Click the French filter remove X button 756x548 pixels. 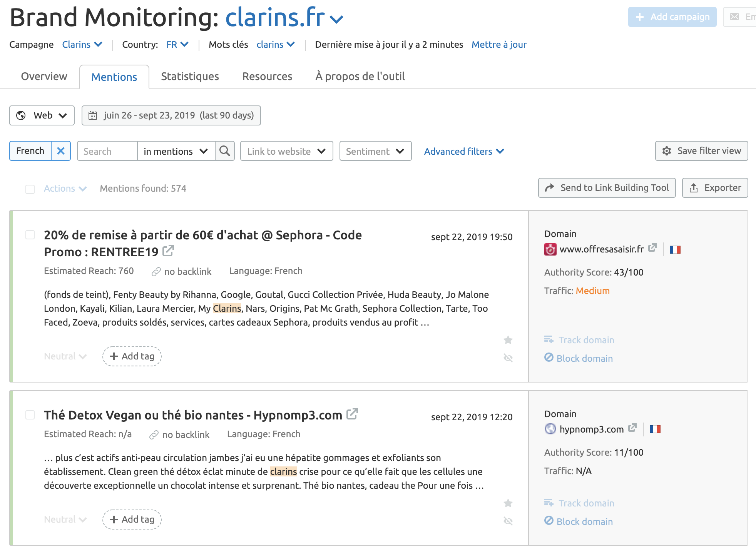pyautogui.click(x=60, y=151)
